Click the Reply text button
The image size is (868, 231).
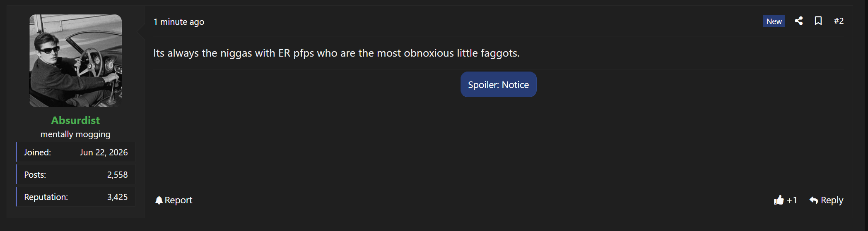point(832,200)
